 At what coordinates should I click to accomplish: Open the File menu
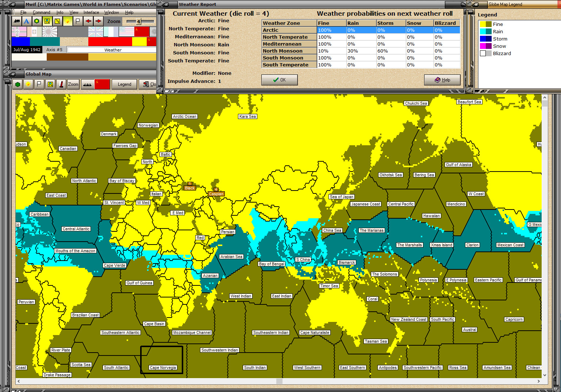23,12
